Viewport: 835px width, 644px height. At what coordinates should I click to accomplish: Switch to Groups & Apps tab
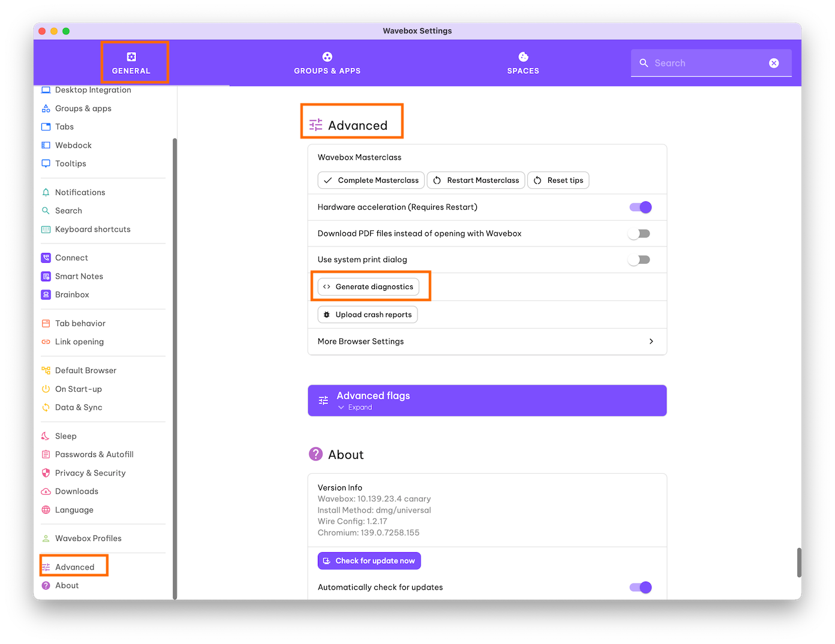pyautogui.click(x=327, y=63)
